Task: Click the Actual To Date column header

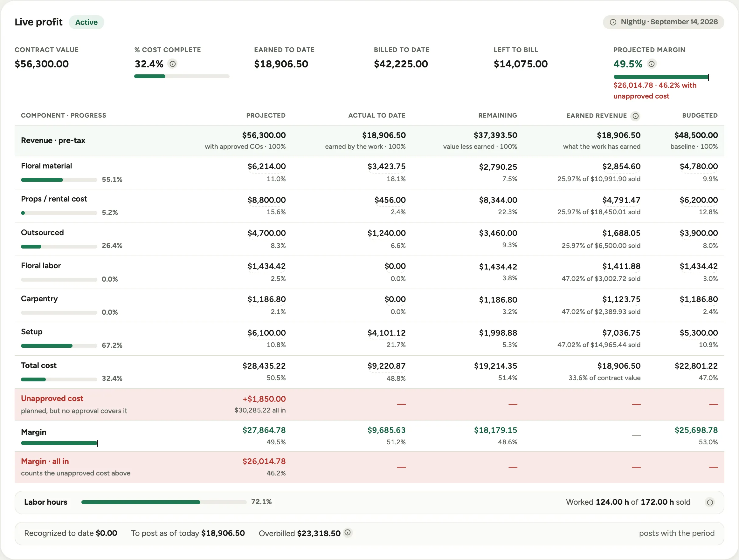Action: 377,116
